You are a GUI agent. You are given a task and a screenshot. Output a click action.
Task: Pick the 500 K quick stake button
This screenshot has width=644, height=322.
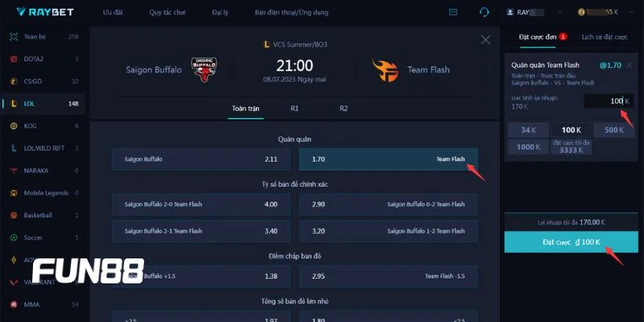[x=613, y=130]
